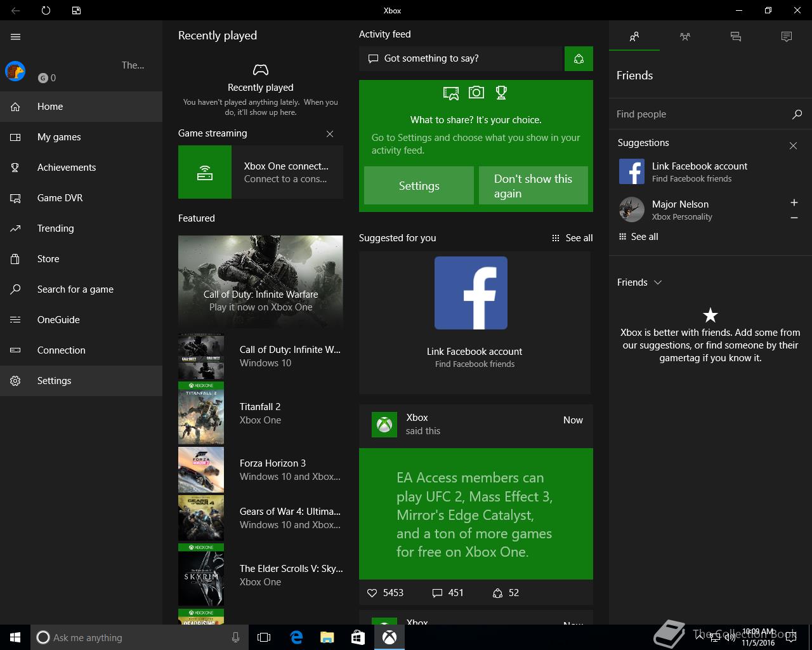Open the user profile avatar
Screen dimensions: 812x650
15,71
